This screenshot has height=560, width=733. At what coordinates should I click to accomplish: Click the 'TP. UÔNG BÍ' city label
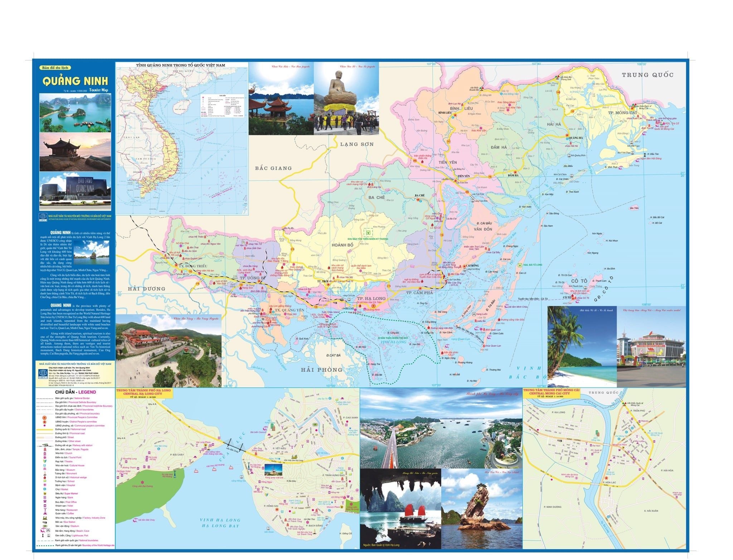[x=252, y=278]
